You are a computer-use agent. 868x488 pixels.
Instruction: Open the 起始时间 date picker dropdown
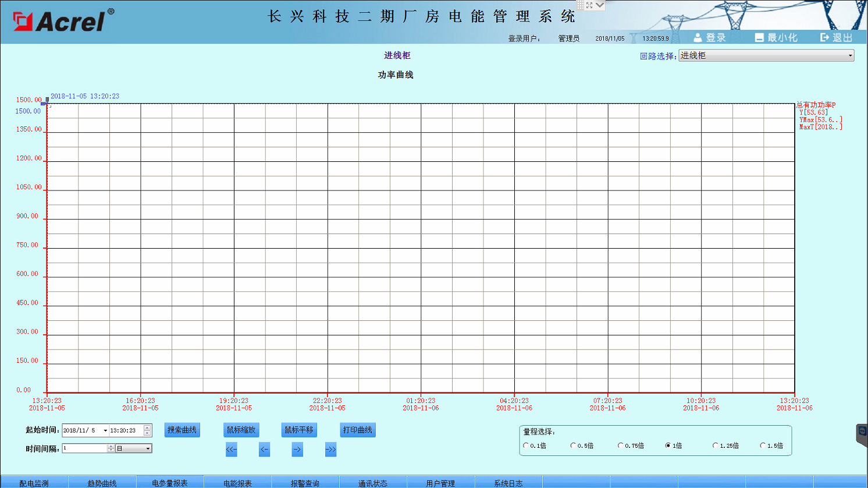(106, 430)
